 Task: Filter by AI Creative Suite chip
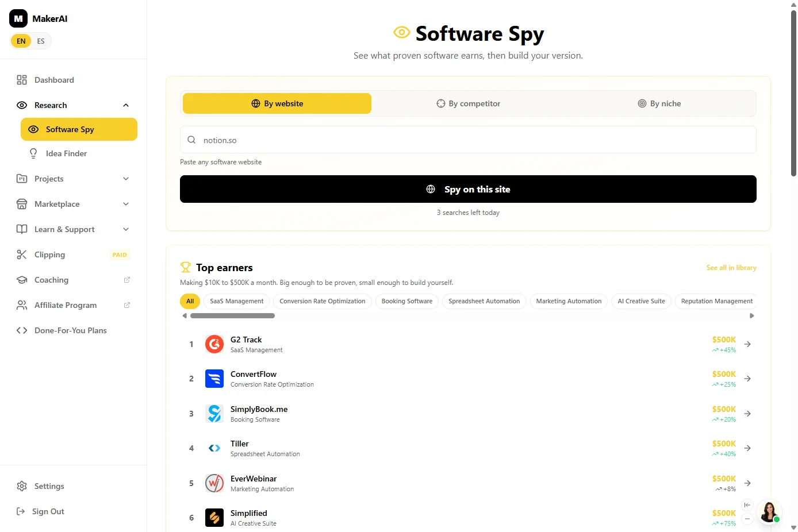pos(641,301)
